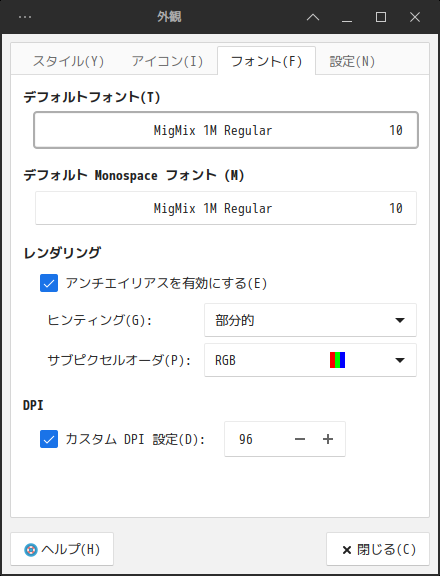The width and height of the screenshot is (440, 576).
Task: Click the 閉じる(C) button
Action: tap(378, 549)
